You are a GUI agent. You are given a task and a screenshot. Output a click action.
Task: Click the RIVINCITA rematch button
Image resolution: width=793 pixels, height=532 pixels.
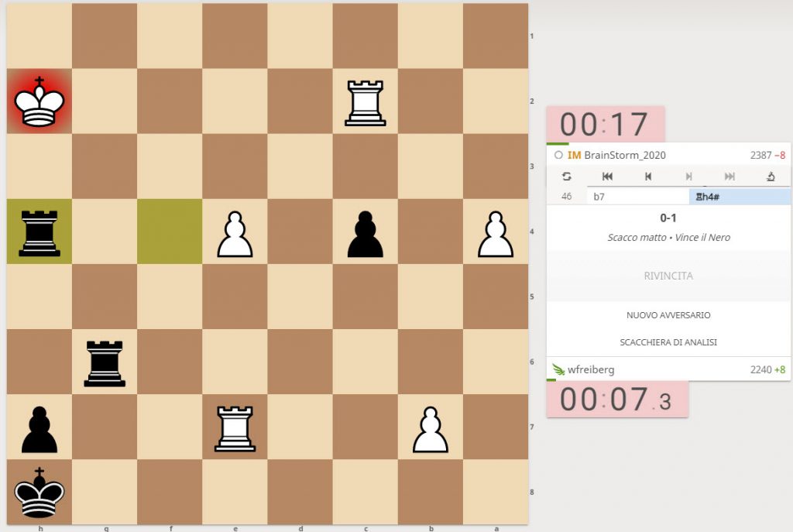[668, 276]
